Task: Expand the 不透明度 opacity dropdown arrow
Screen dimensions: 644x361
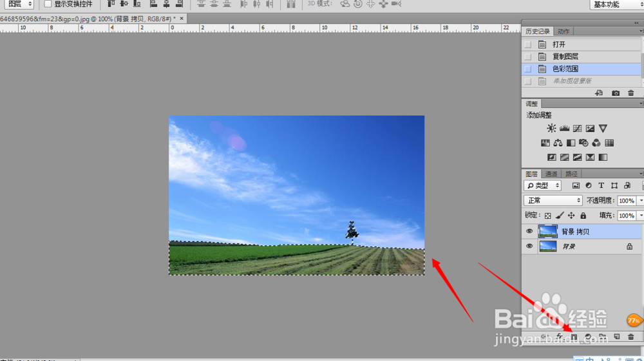Action: tap(641, 201)
